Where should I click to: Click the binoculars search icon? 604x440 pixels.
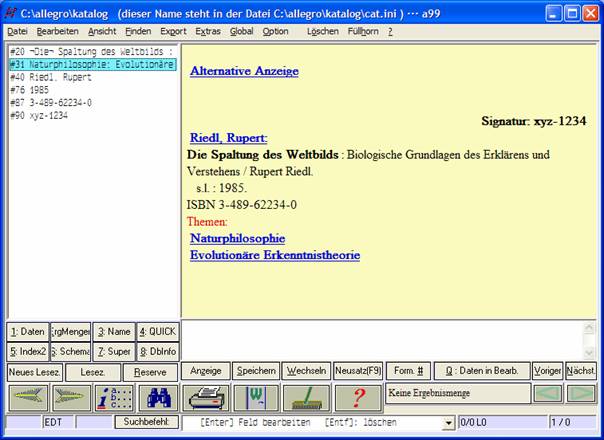[x=157, y=398]
